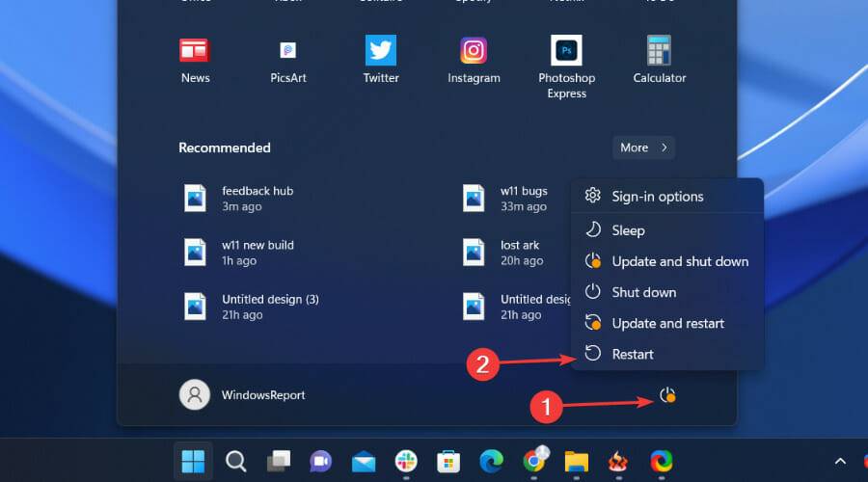Open File Explorer on taskbar
Screen dimensions: 868x482
pos(577,461)
